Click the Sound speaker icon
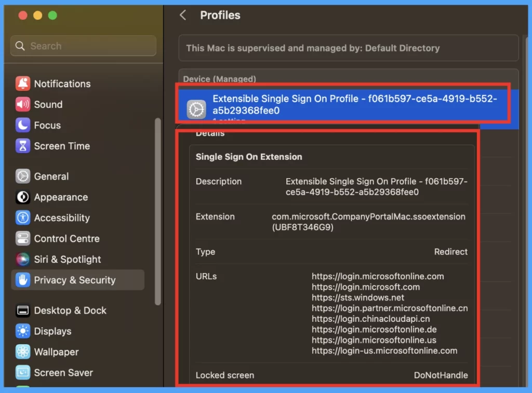Image resolution: width=532 pixels, height=393 pixels. pyautogui.click(x=23, y=104)
